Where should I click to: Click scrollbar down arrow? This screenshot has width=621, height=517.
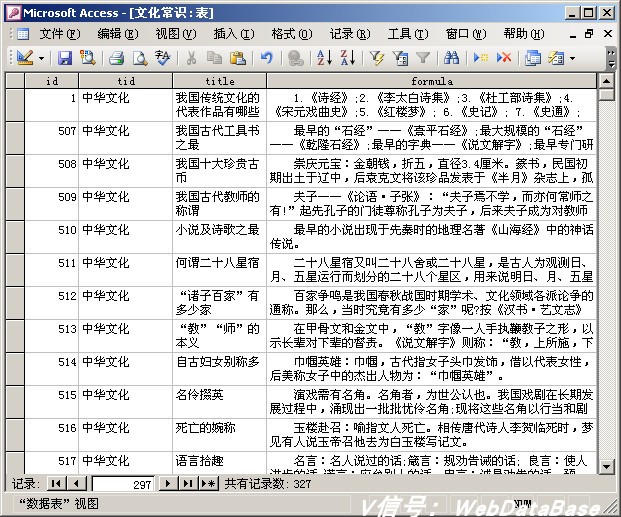pyautogui.click(x=606, y=466)
